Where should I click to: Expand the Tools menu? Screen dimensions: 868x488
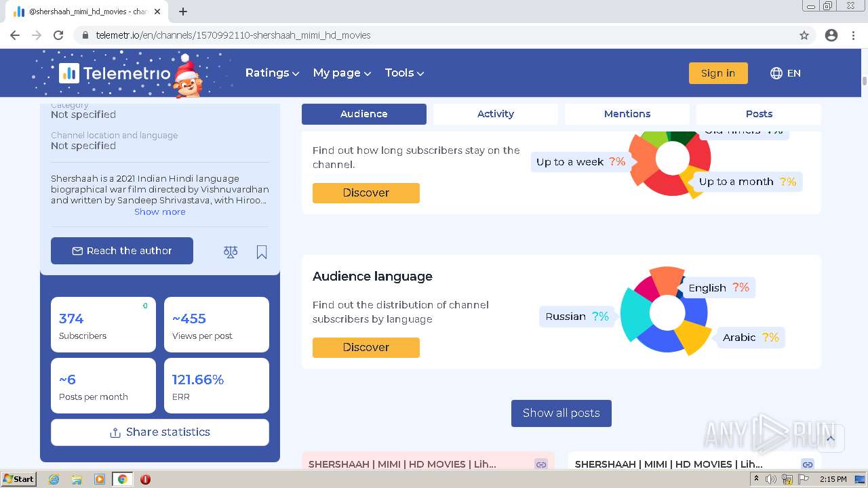point(404,73)
